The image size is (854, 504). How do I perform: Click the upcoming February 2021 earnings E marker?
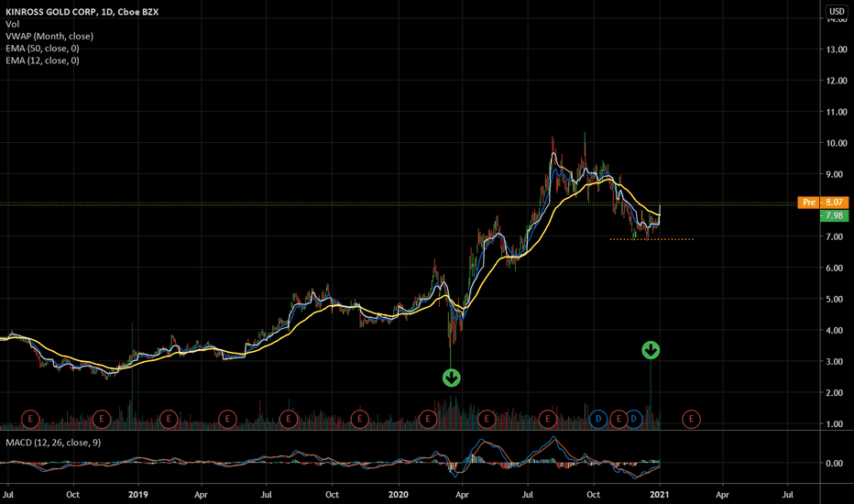pyautogui.click(x=691, y=419)
